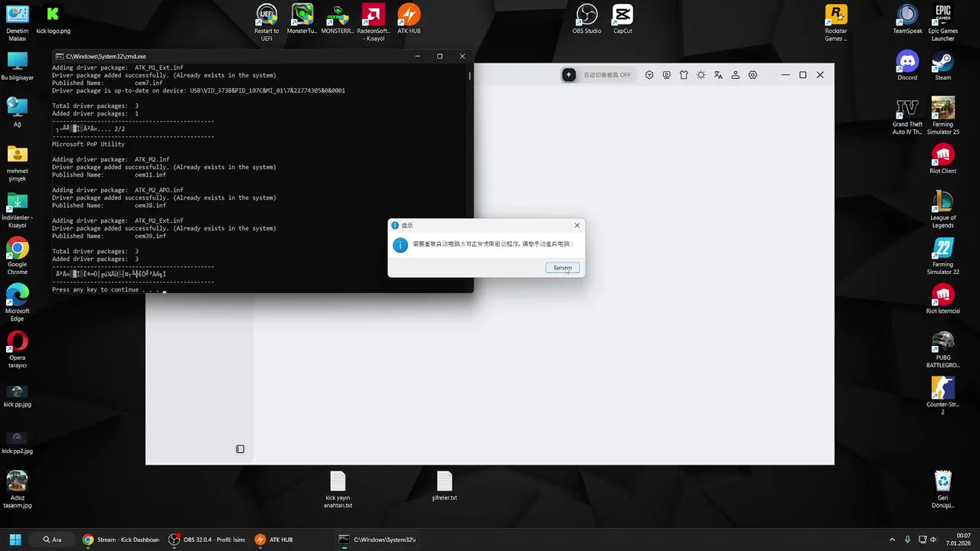Click the microphone tray icon

pos(908,540)
